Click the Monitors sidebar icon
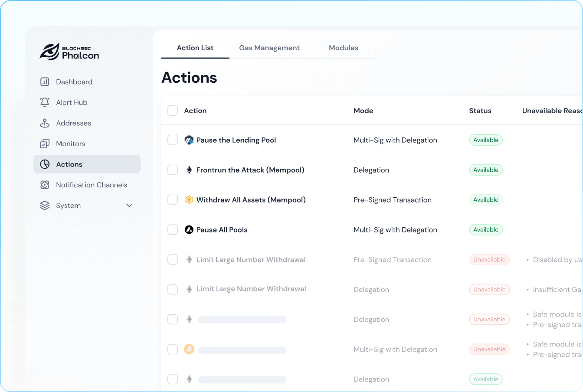Viewport: 583px width, 392px height. pos(45,144)
